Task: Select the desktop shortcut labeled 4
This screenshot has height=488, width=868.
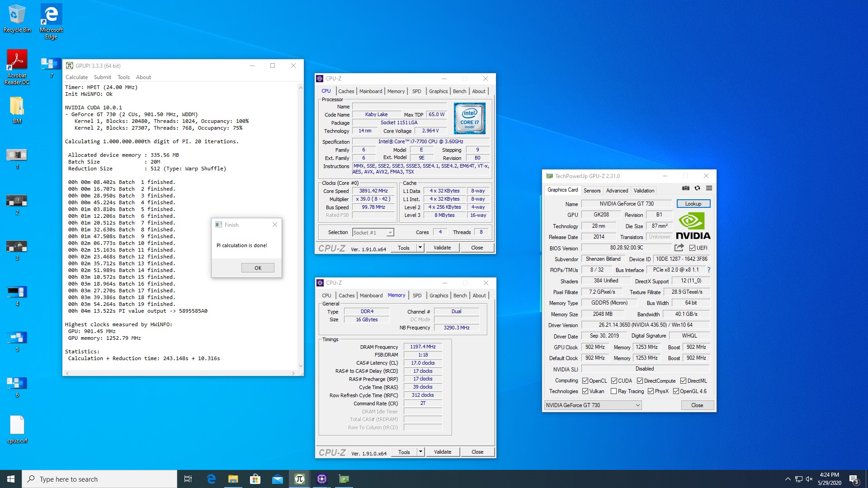Action: 17,296
